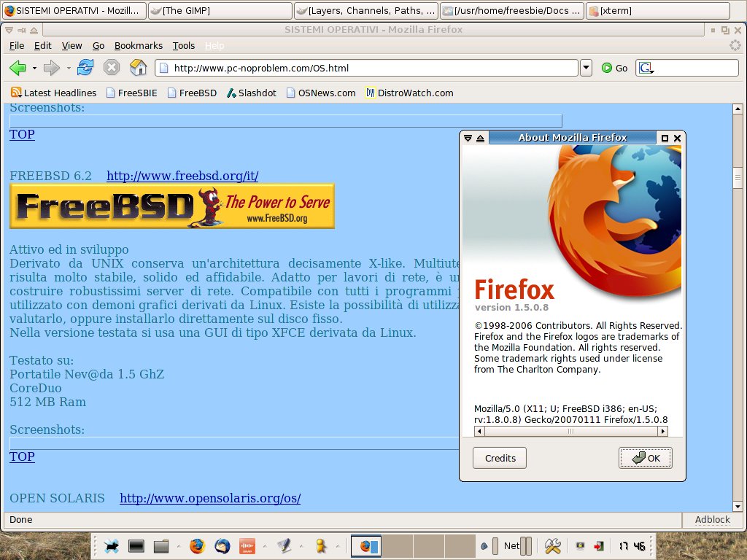Launch Thunderbird from the bottom panel

(222, 545)
